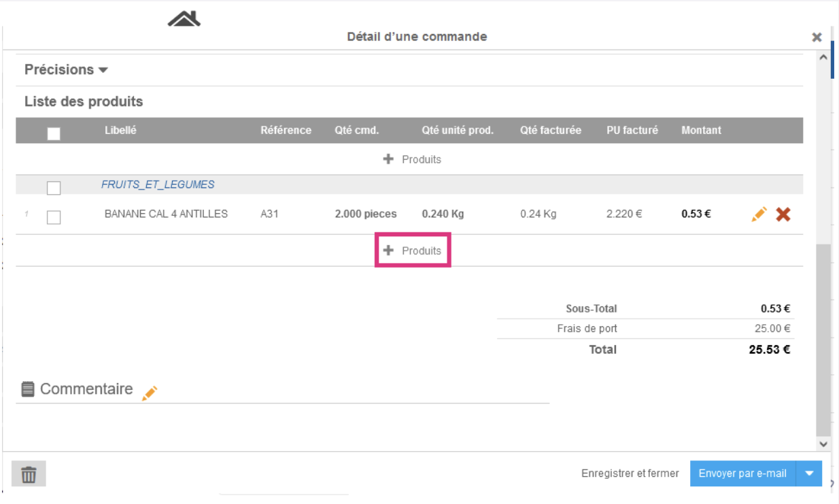
Task: Click Enregistrer et fermer
Action: tap(630, 473)
